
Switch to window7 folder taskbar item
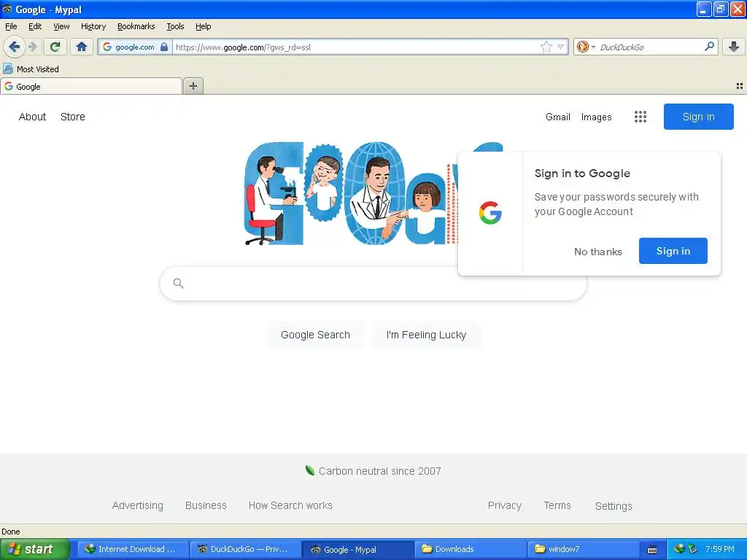click(x=583, y=549)
